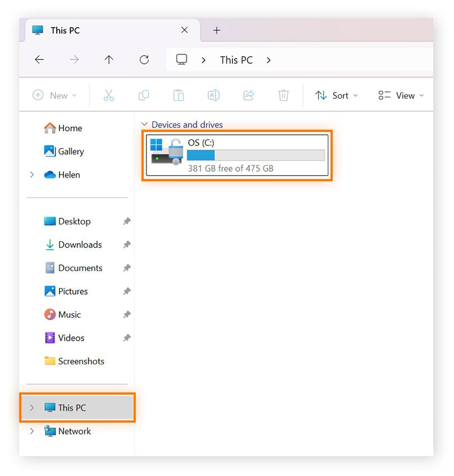This screenshot has height=476, width=454.
Task: Click the Refresh icon
Action: click(x=144, y=60)
